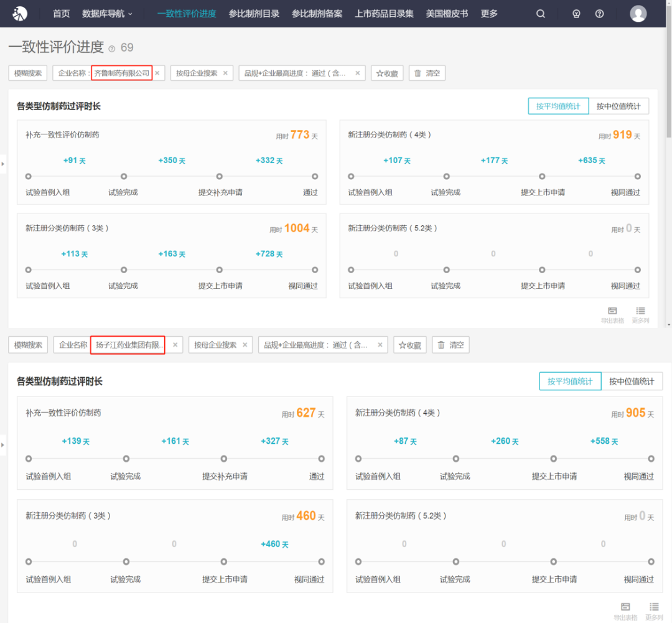Open the 美国橙皮书 nav tab
This screenshot has width=672, height=623.
click(x=447, y=14)
